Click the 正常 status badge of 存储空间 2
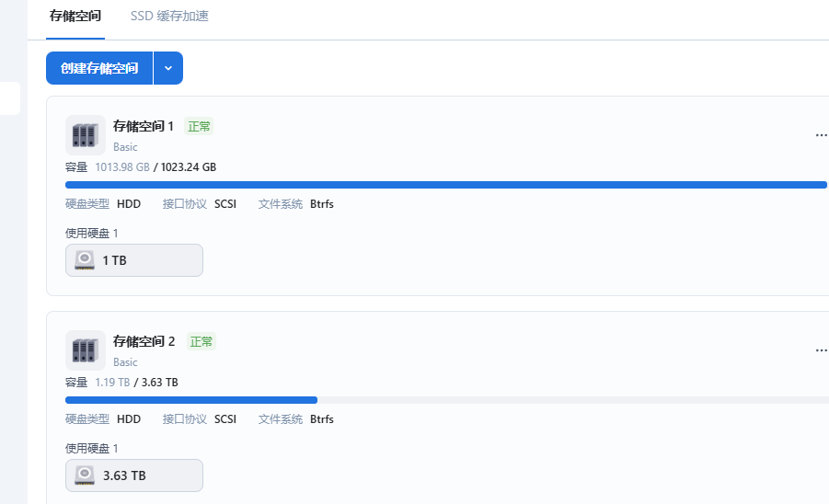The image size is (829, 504). 201,342
